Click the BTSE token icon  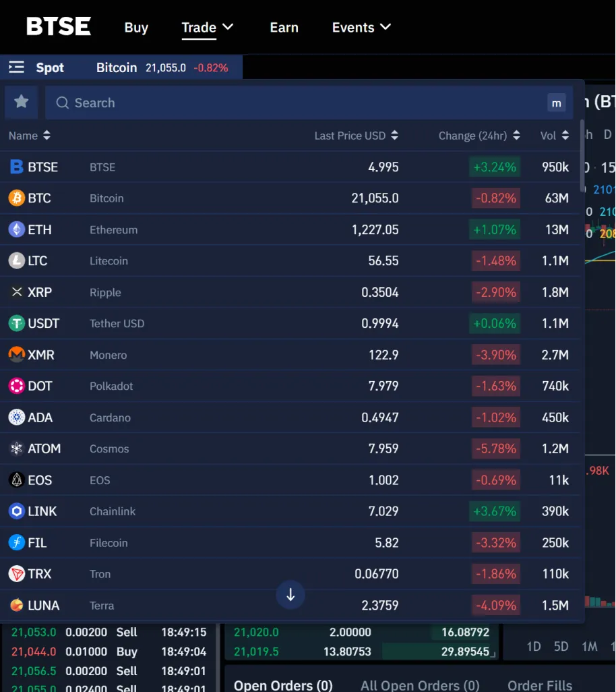click(x=16, y=167)
